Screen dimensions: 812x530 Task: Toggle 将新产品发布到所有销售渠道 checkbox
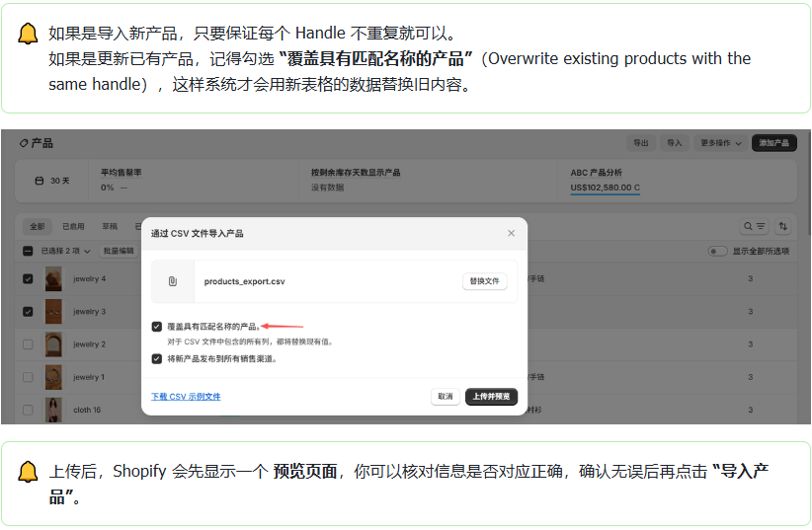click(157, 358)
